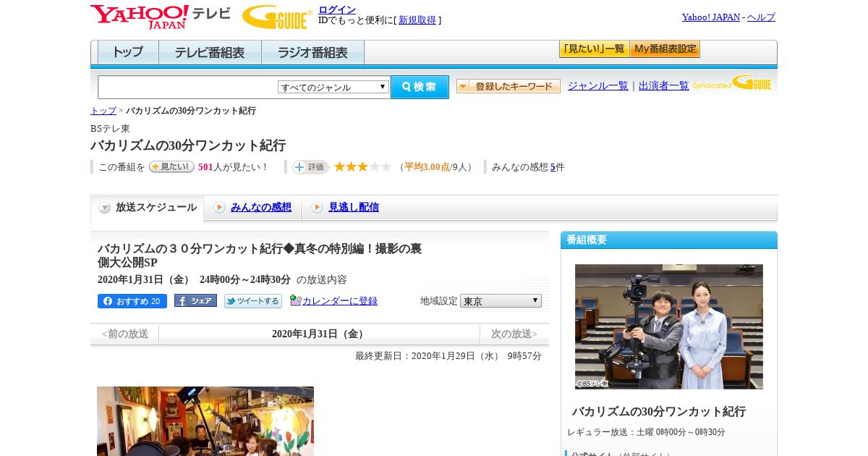The image size is (868, 456).
Task: Go to 次の放送> next broadcast
Action: tap(514, 334)
